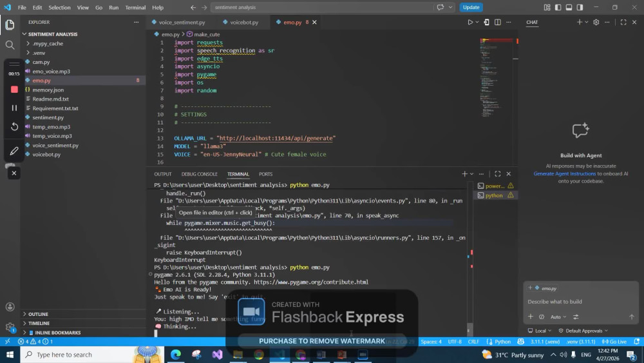The height and width of the screenshot is (363, 644).
Task: Split the editor right
Action: 497,22
